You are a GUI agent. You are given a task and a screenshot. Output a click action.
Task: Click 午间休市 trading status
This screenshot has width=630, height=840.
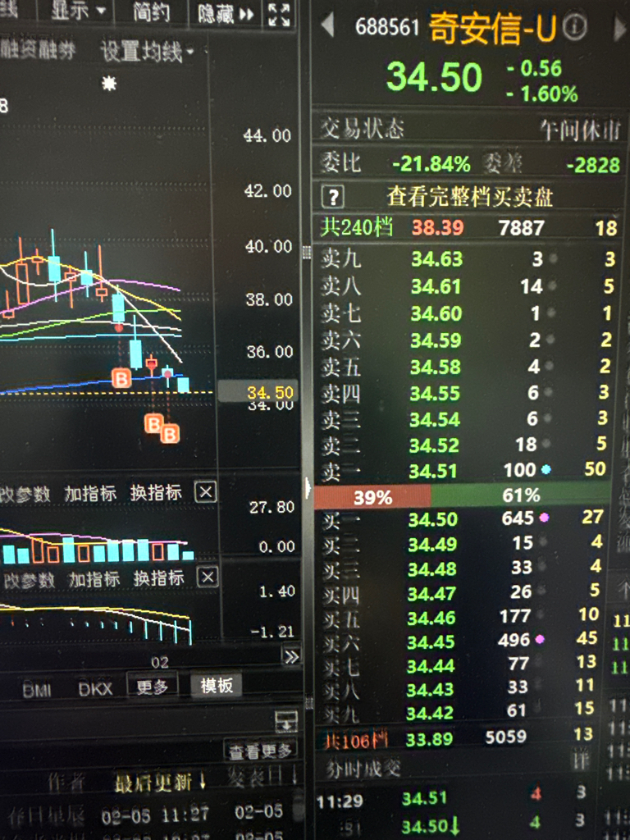coord(580,130)
